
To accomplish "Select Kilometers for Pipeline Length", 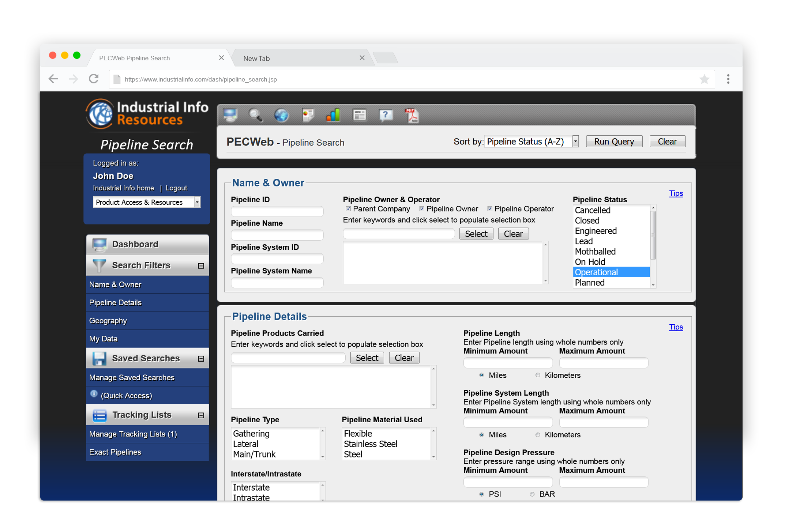I will click(538, 375).
